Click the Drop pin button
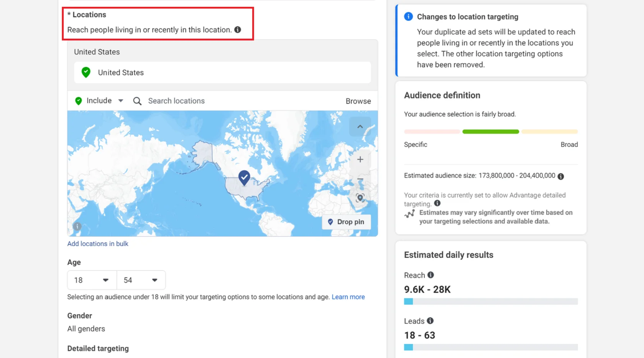 pos(346,222)
